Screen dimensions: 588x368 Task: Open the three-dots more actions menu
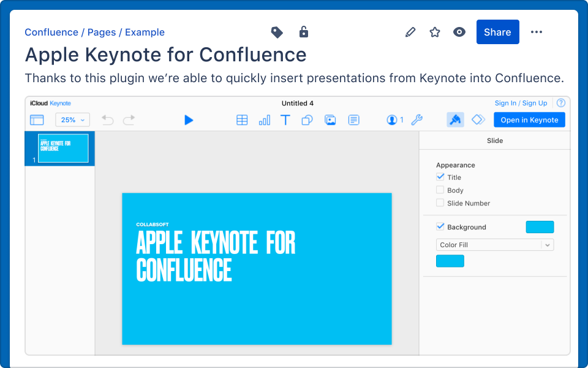(x=537, y=33)
